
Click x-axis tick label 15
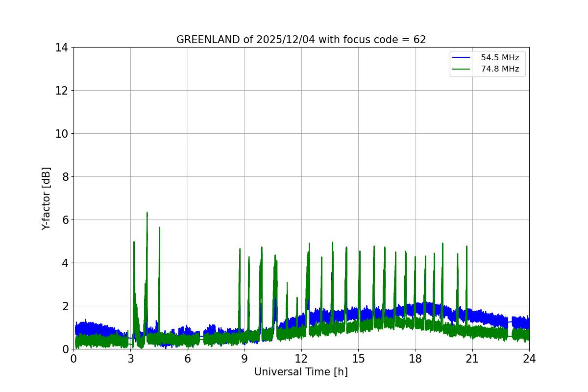(x=358, y=359)
